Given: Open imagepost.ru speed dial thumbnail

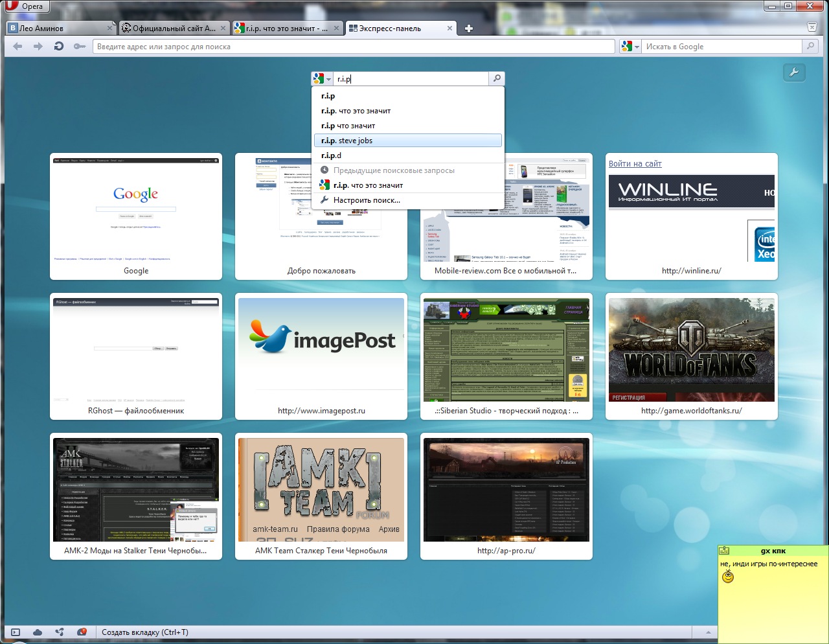Looking at the screenshot, I should 321,356.
